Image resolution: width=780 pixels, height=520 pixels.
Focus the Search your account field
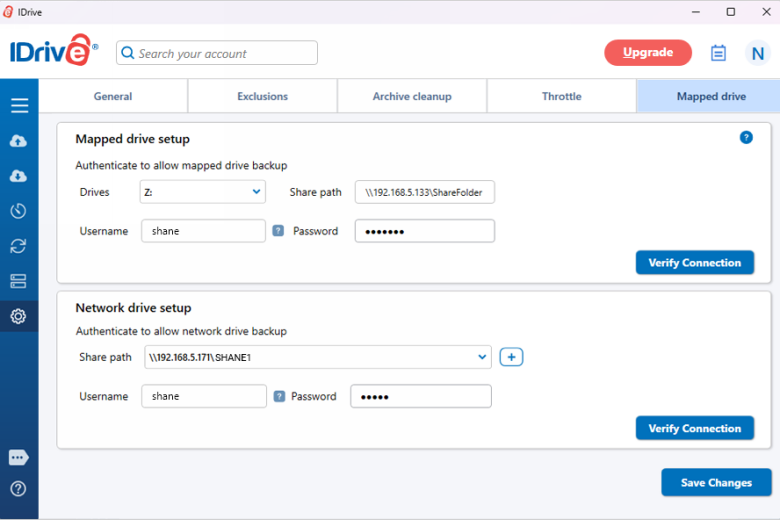(217, 53)
